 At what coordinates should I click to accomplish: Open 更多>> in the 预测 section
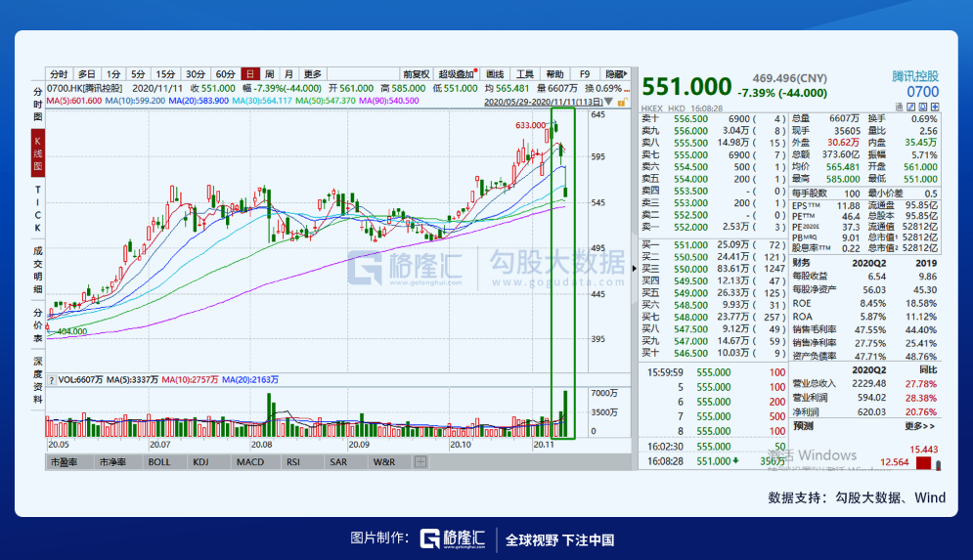click(919, 426)
